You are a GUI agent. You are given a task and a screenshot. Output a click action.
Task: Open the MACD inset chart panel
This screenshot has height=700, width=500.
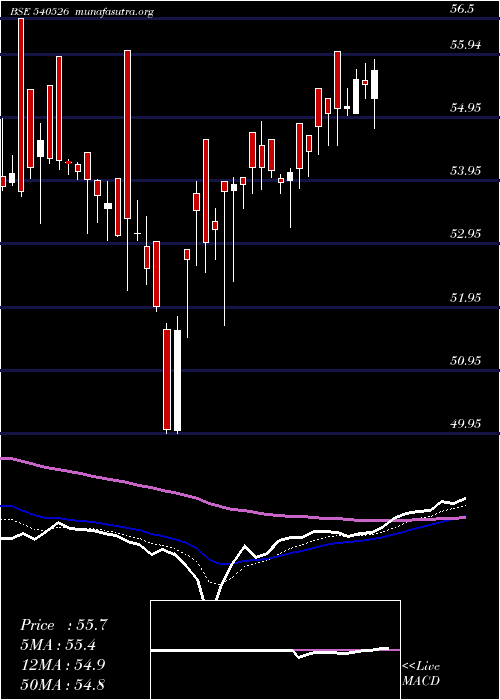click(x=275, y=650)
